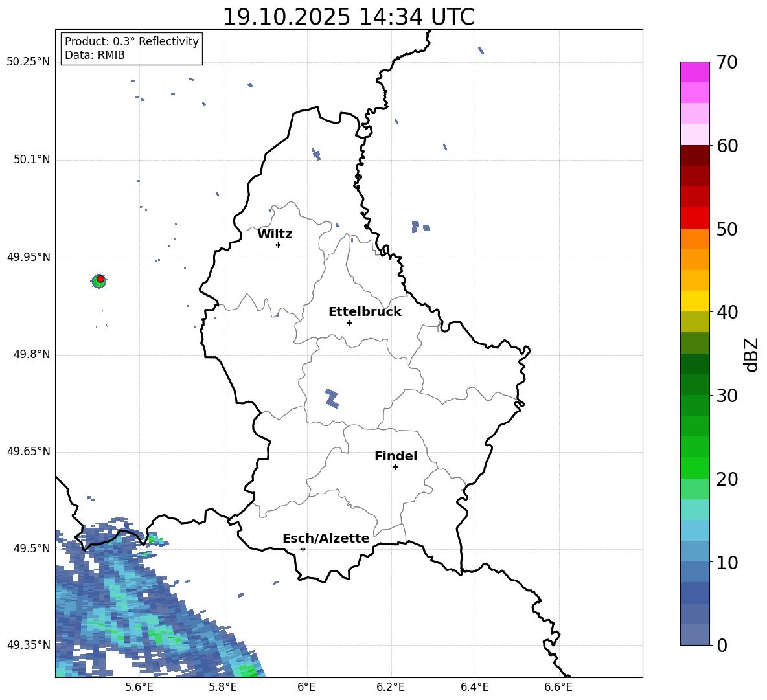Click the Findel city label
Screen dimensions: 767x700
click(396, 456)
